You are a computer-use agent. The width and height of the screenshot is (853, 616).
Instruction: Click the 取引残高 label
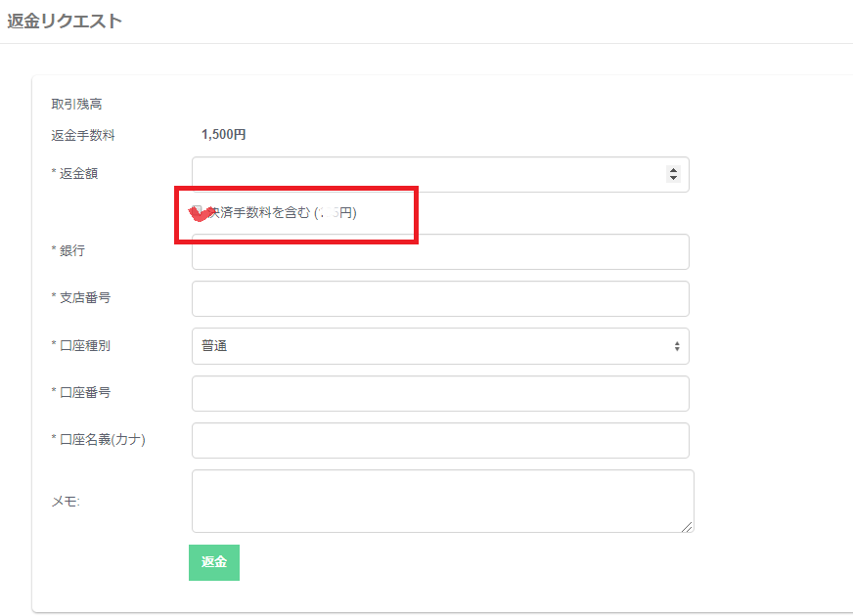(x=76, y=104)
